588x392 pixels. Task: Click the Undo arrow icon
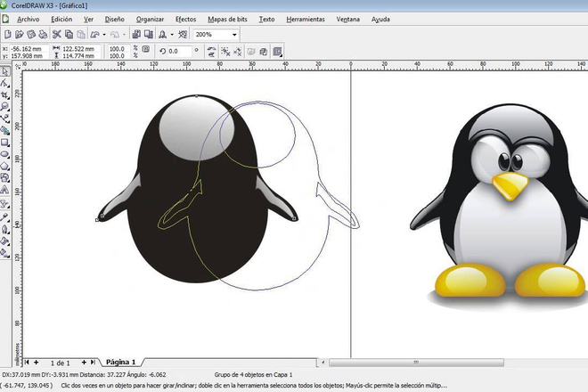(94, 35)
